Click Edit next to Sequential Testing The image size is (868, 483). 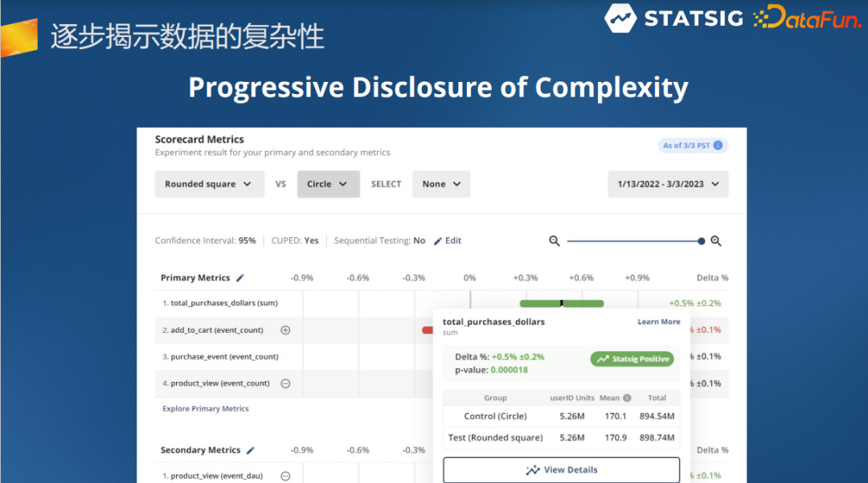coord(448,240)
